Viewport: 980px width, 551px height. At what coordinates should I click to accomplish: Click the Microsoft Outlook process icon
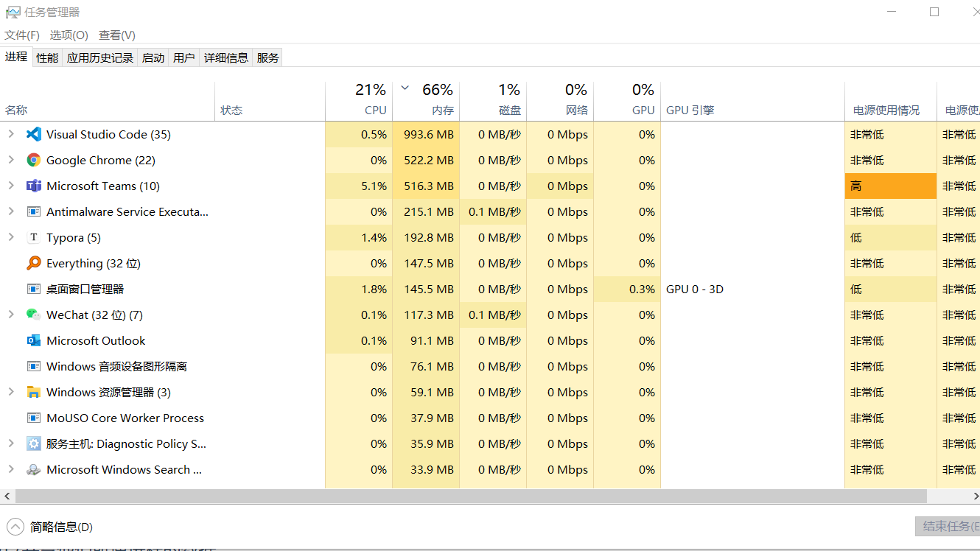coord(33,340)
